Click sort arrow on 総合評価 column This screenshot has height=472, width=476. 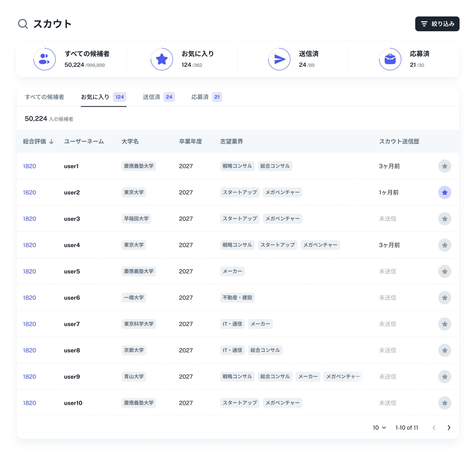click(51, 141)
